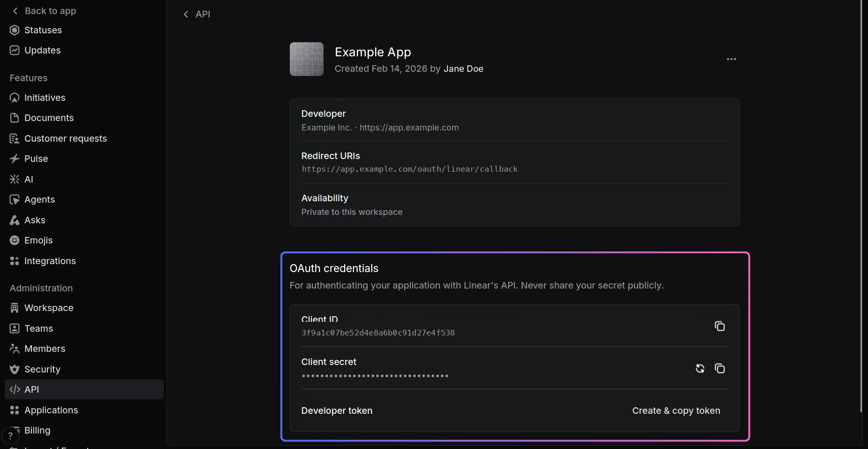Screen dimensions: 868x449
Task: Open Statuses in the sidebar
Action: click(84, 30)
